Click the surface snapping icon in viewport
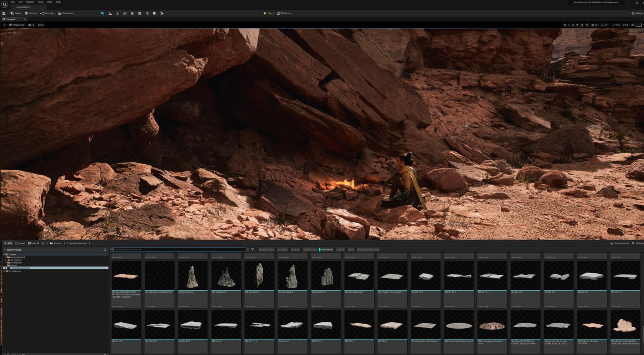Screen dimensions: 644x355 point(587,25)
